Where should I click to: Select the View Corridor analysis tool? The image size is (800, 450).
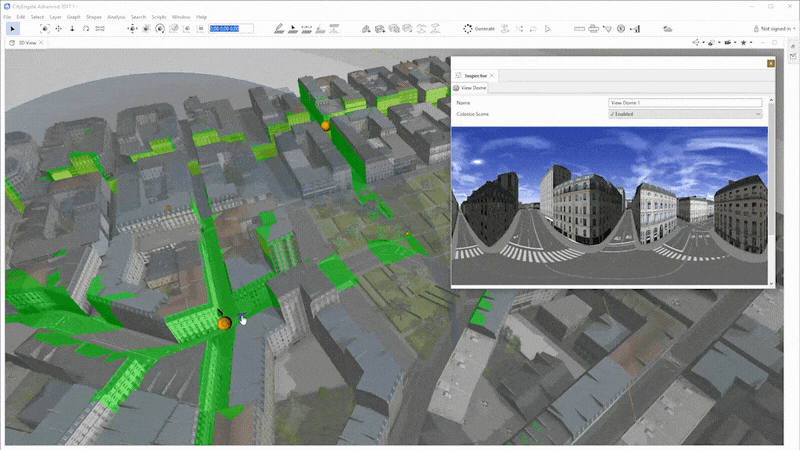click(635, 29)
